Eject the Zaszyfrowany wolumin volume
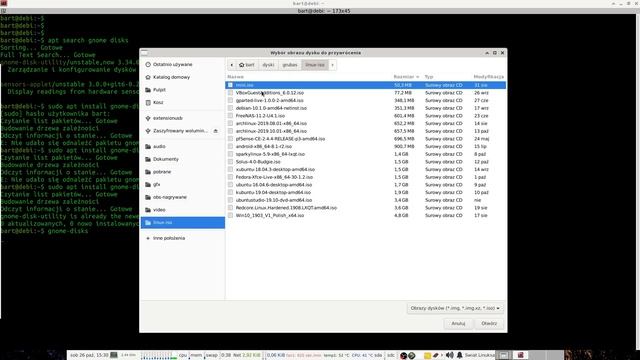The width and height of the screenshot is (640, 360). (x=216, y=131)
